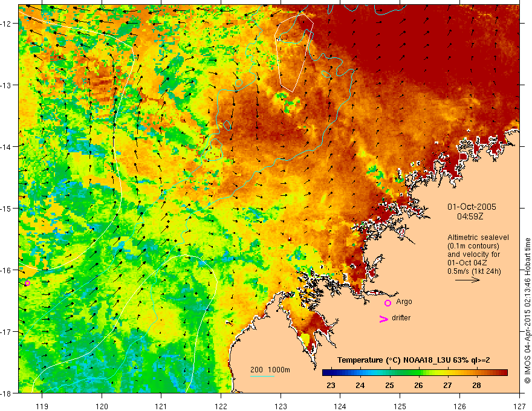Select the '04:59Z' time text

pyautogui.click(x=470, y=216)
